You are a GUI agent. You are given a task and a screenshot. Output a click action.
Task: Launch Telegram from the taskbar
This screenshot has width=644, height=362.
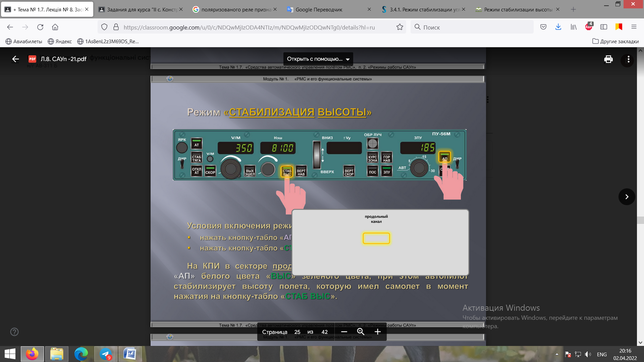pos(106,354)
